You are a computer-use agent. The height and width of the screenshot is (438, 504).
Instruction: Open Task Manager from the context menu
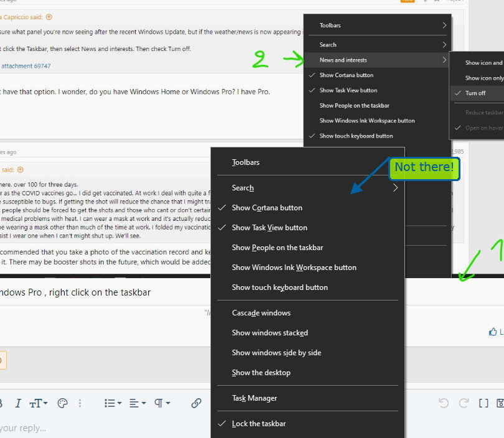click(x=254, y=398)
